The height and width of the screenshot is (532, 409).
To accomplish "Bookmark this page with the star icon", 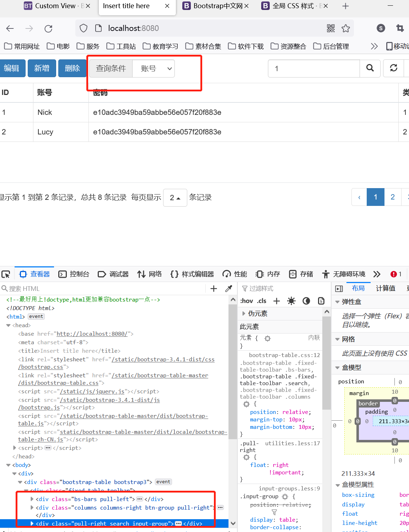I will click(x=346, y=28).
